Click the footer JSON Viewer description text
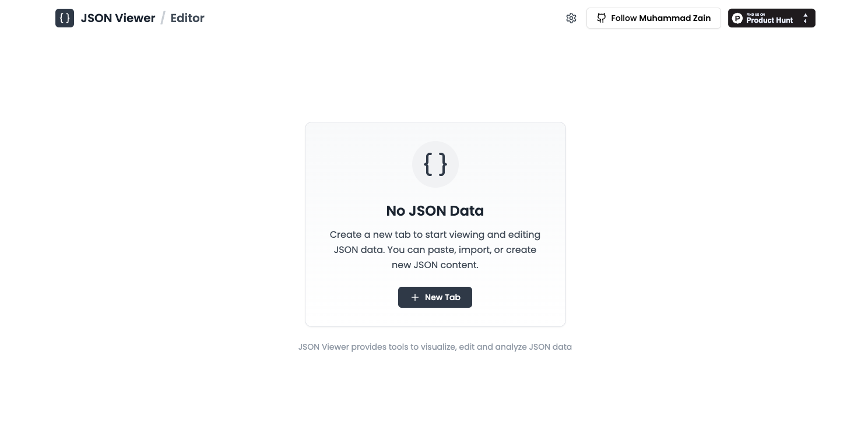 [435, 347]
